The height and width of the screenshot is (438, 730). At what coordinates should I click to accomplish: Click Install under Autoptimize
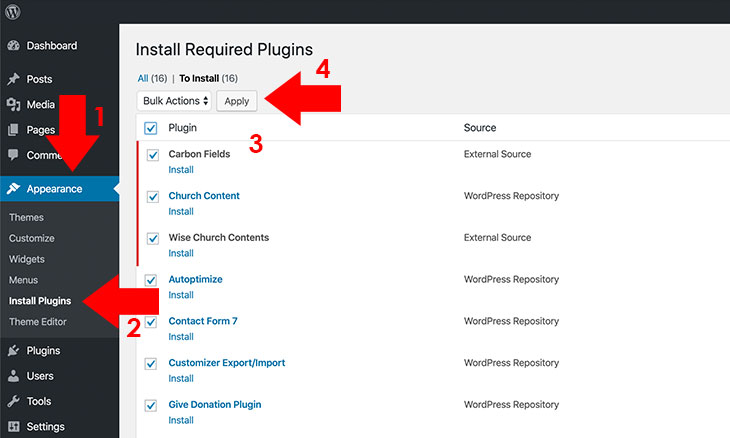point(181,295)
